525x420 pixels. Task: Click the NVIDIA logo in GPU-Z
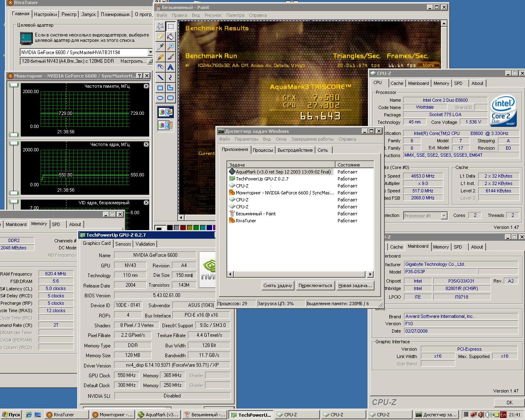(x=208, y=269)
